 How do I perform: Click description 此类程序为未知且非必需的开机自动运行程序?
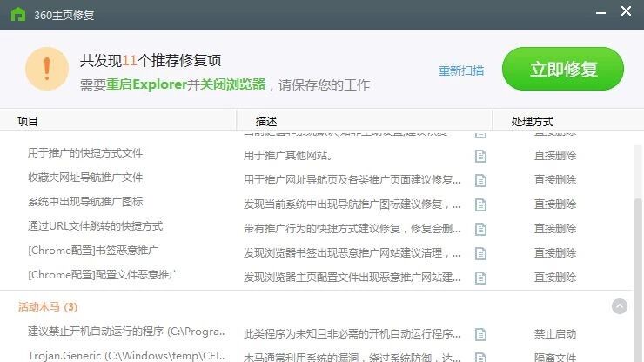[x=352, y=333]
